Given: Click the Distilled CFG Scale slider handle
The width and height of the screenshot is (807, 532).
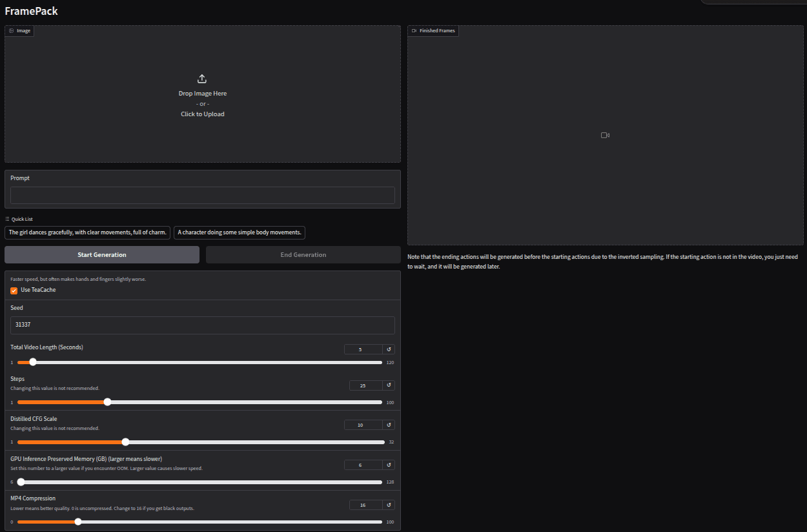Looking at the screenshot, I should pyautogui.click(x=125, y=442).
